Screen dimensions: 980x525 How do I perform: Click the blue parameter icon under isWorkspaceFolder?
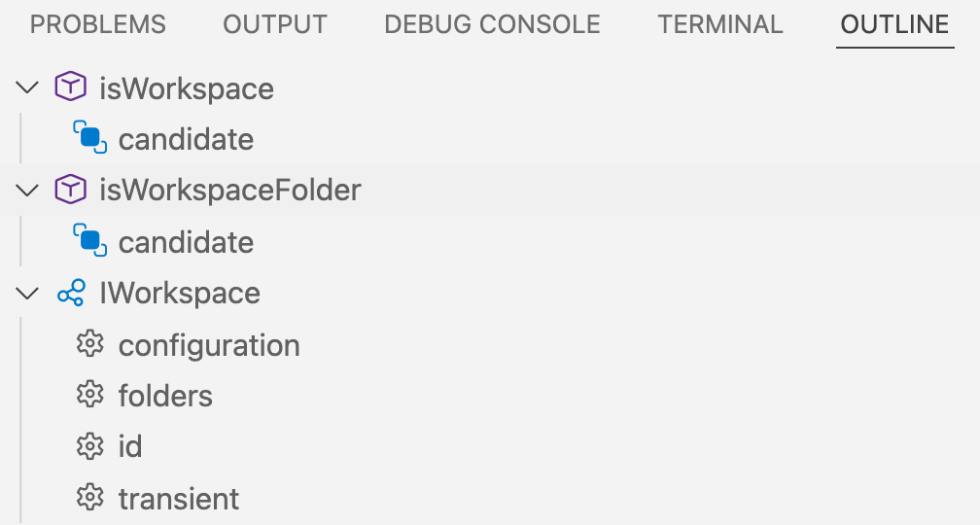[90, 240]
